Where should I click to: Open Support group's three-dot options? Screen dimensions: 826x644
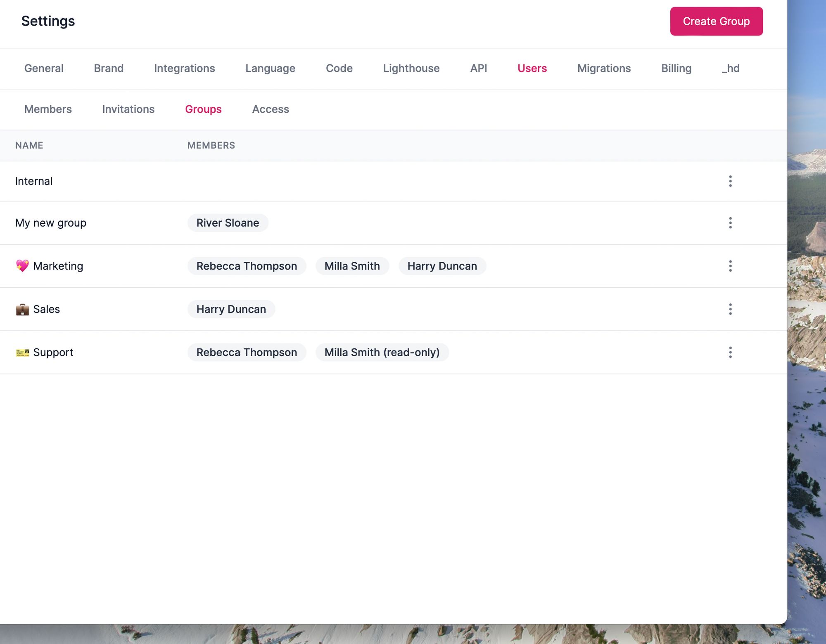[730, 352]
